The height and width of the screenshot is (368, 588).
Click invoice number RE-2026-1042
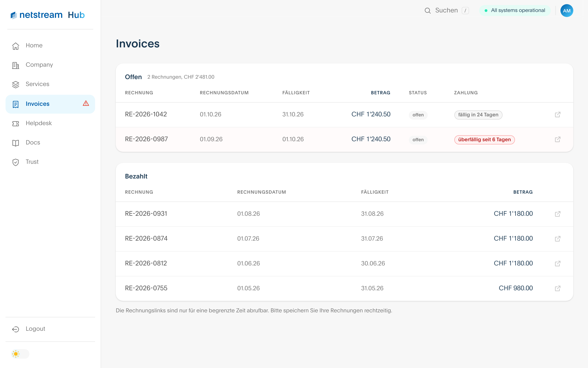pos(146,114)
